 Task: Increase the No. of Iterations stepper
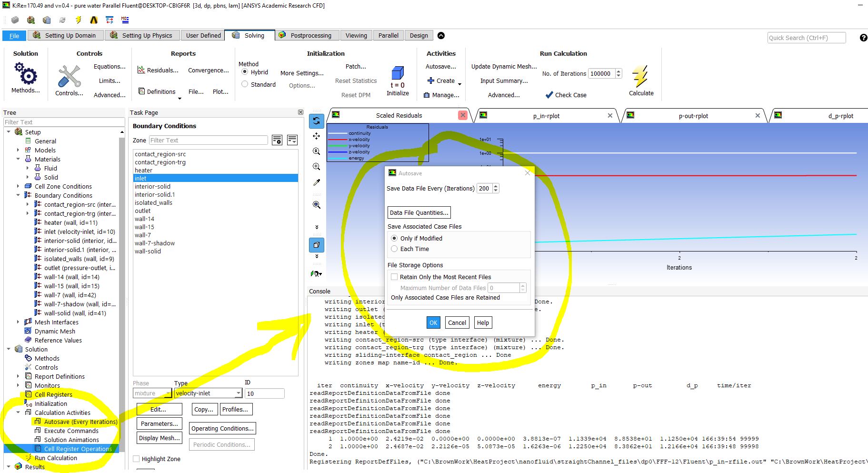619,71
